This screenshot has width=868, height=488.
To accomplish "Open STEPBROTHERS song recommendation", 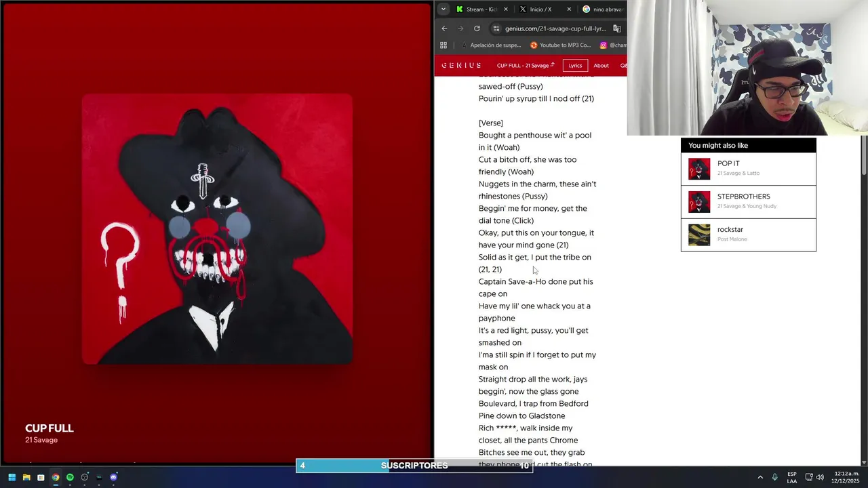I will click(748, 202).
